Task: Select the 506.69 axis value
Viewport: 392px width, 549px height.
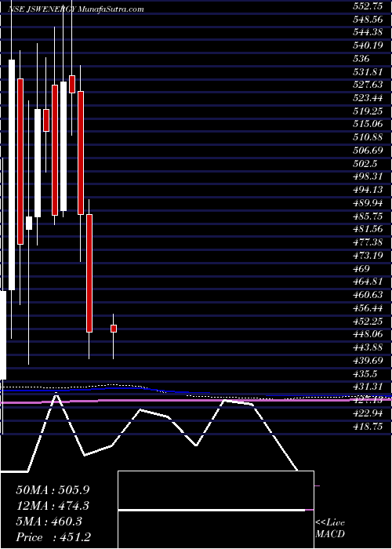Action: pos(369,151)
